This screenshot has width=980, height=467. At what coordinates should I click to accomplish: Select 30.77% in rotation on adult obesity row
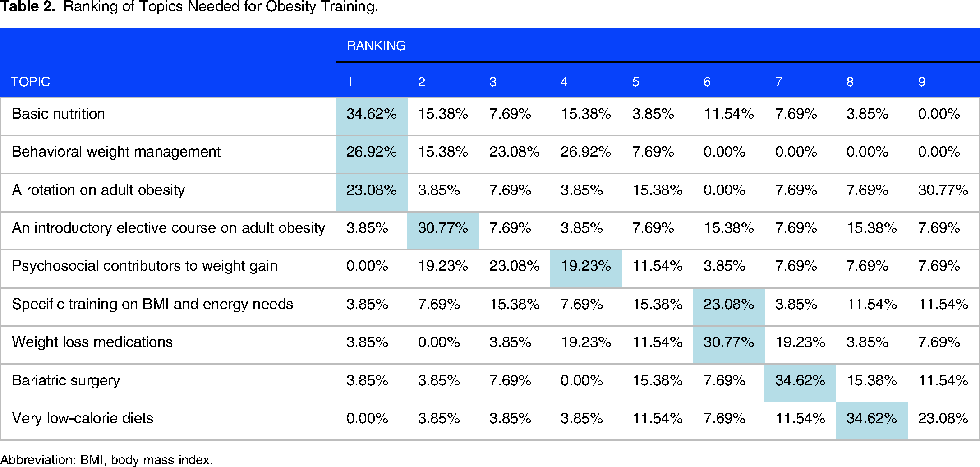tap(943, 190)
